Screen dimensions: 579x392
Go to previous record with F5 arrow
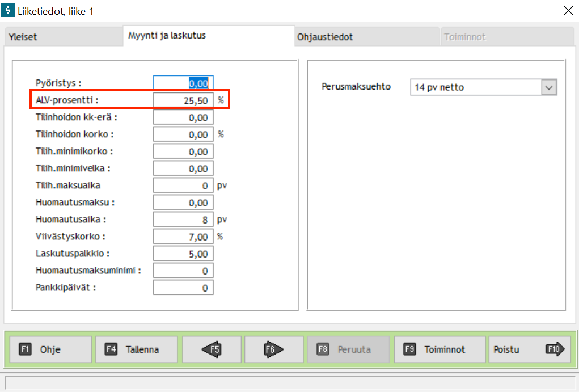point(212,350)
